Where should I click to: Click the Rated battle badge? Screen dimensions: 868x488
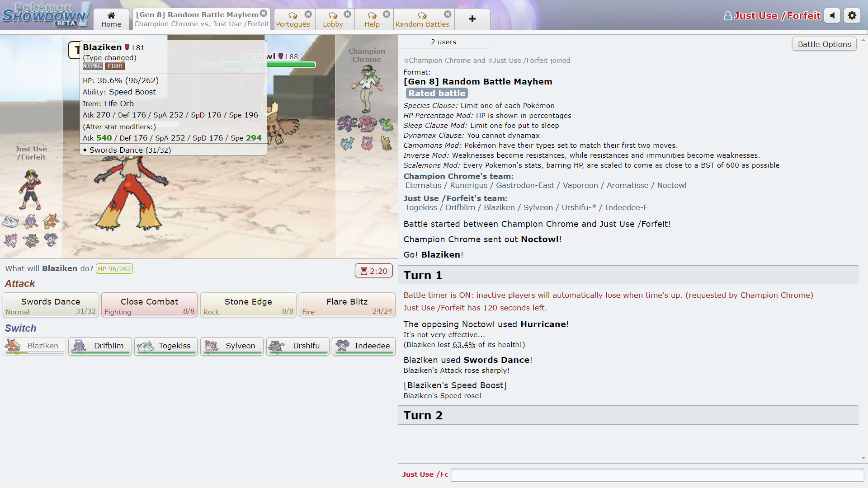pyautogui.click(x=437, y=93)
